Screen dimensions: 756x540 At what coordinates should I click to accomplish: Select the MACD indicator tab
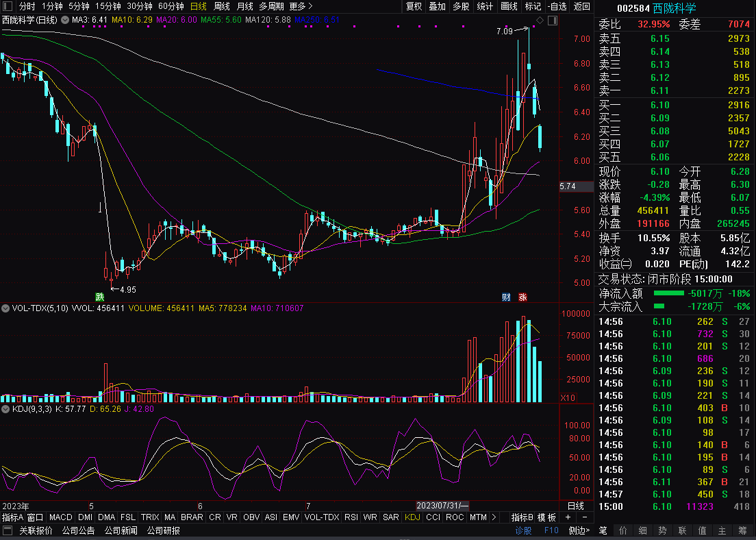click(60, 517)
